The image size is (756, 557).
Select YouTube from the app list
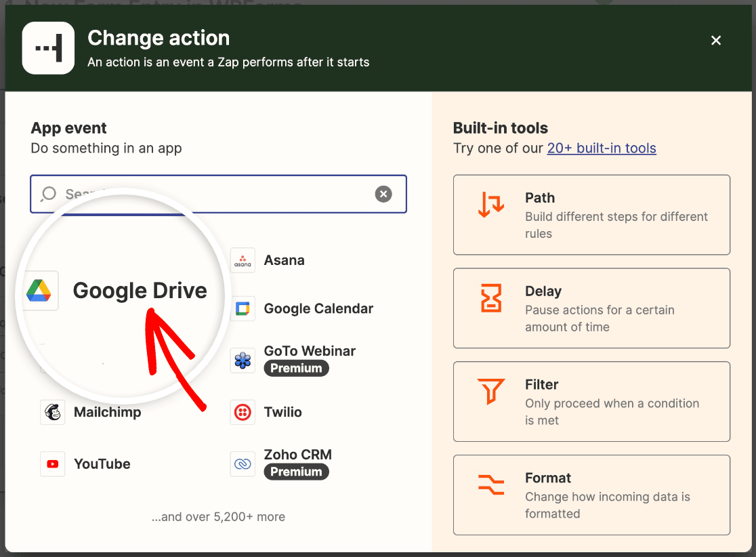102,464
